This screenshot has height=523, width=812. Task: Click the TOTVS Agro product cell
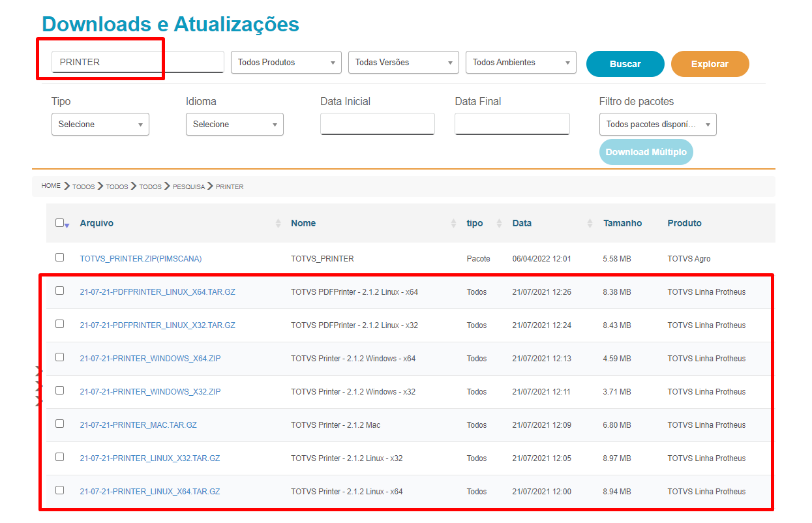689,259
